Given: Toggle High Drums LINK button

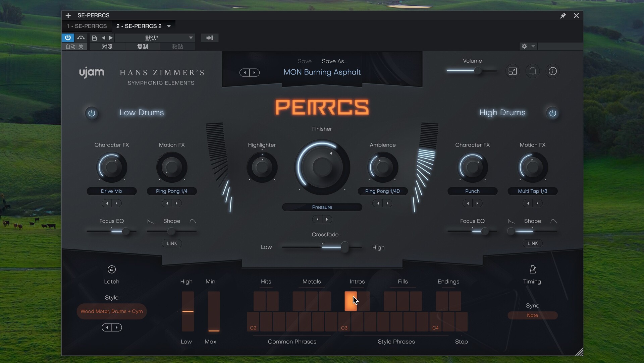Looking at the screenshot, I should click(533, 243).
